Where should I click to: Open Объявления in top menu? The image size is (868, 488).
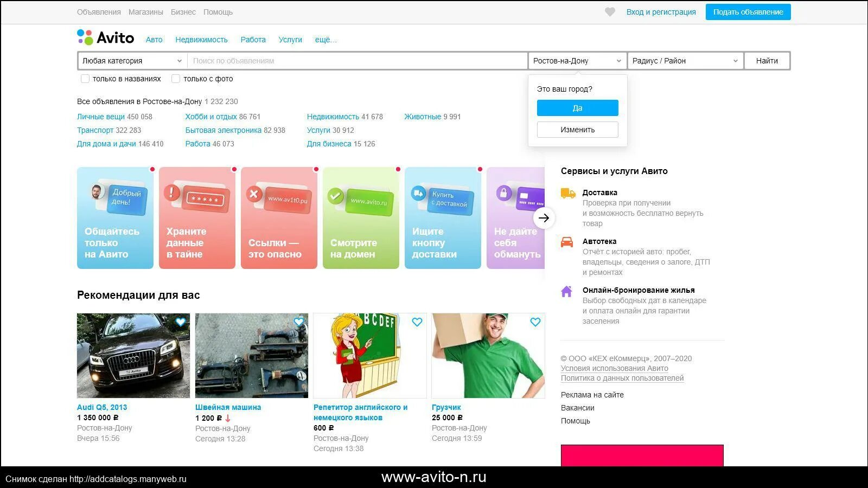tap(99, 12)
